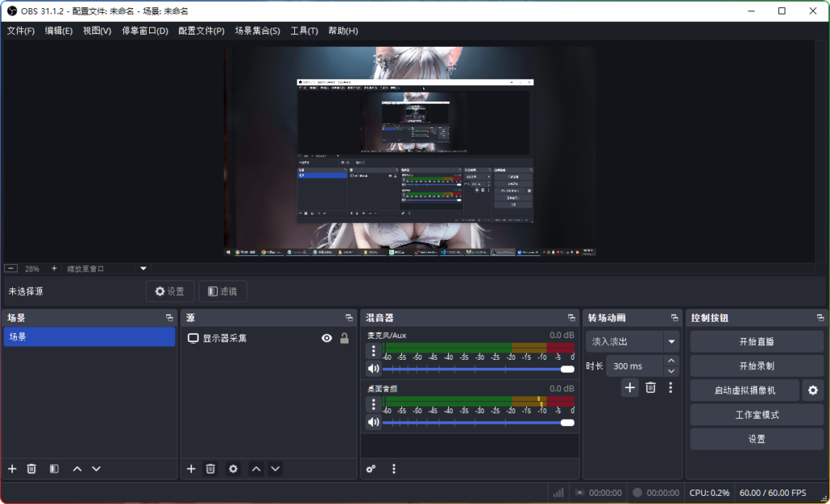Image resolution: width=830 pixels, height=504 pixels.
Task: Click connection signal bars status icon
Action: point(558,493)
